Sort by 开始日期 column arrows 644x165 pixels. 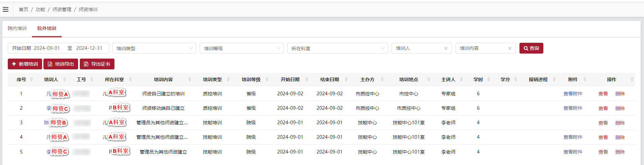[307, 79]
